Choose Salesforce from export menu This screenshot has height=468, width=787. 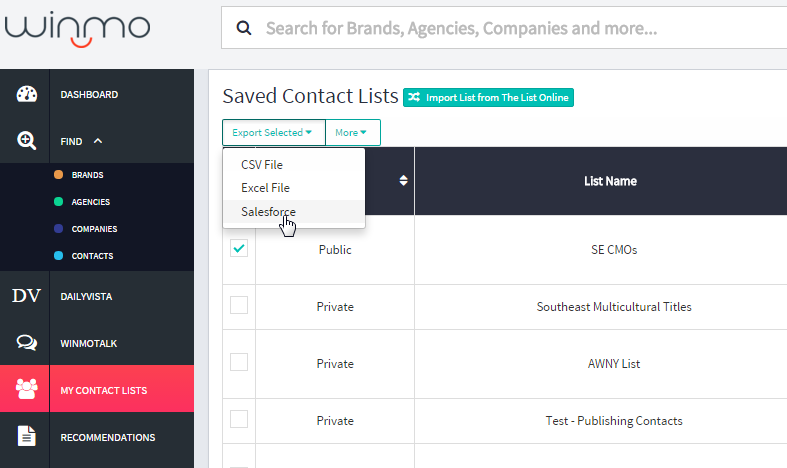(x=268, y=211)
